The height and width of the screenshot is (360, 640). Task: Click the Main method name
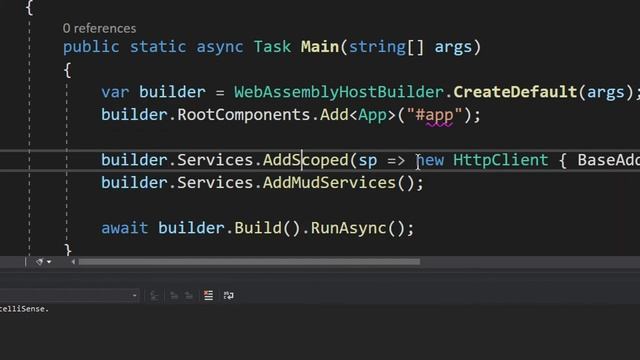pos(320,47)
